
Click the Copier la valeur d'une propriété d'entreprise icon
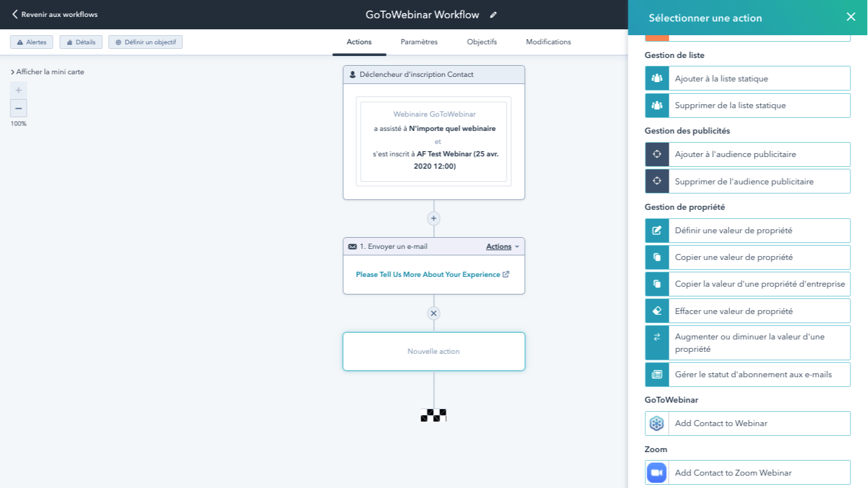pyautogui.click(x=657, y=284)
